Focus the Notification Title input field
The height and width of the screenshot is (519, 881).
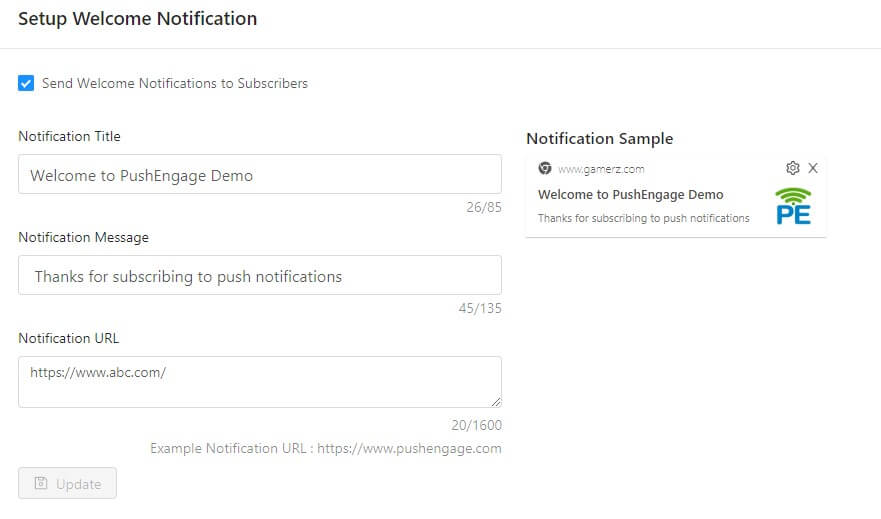click(260, 175)
